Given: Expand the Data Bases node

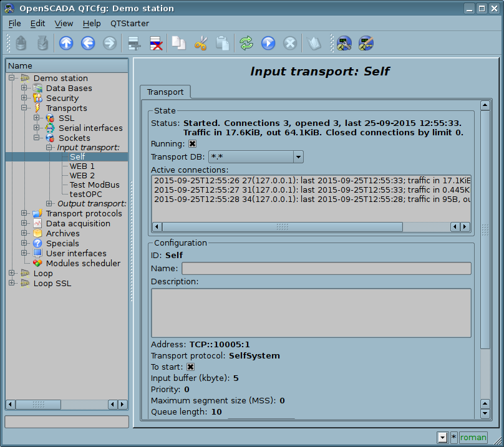Looking at the screenshot, I should (24, 88).
